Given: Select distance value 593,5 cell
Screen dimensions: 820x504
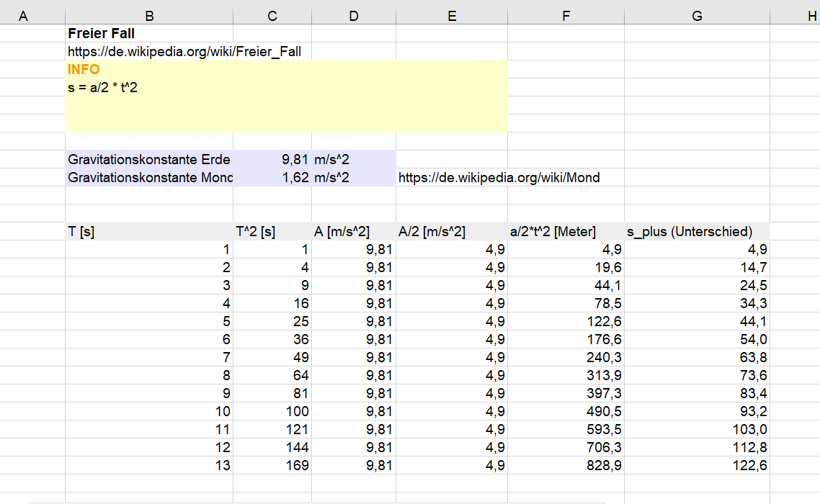Looking at the screenshot, I should [566, 429].
